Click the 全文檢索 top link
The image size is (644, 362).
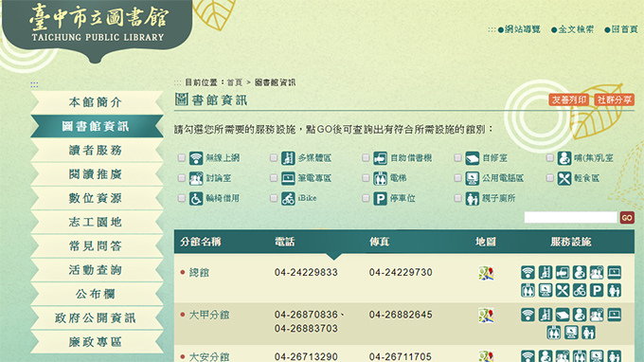[573, 29]
